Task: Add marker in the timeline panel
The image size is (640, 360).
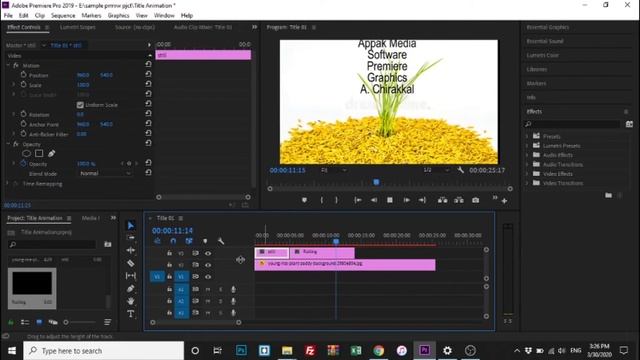Action: coord(205,241)
